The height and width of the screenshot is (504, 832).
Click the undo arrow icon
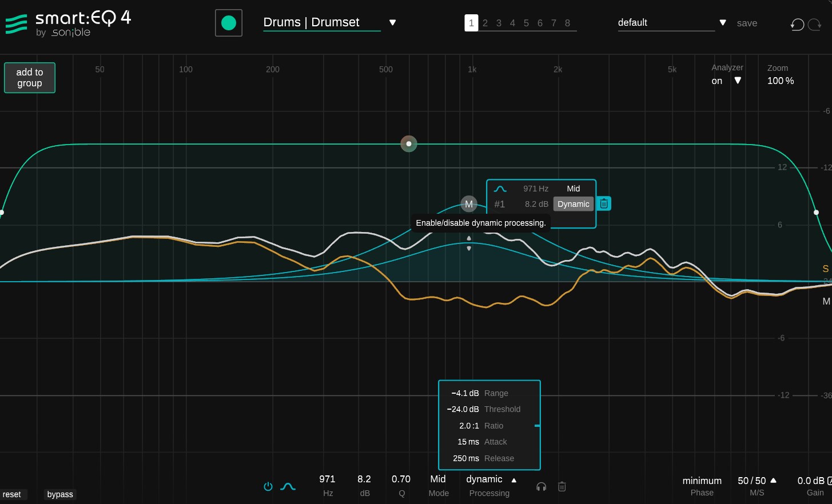tap(797, 24)
